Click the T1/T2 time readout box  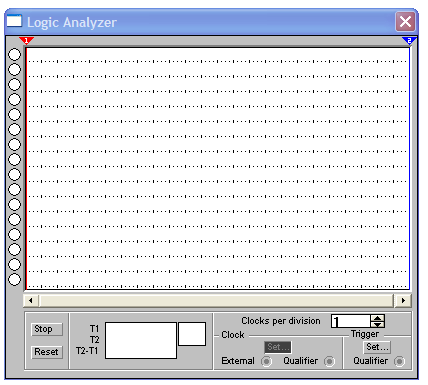point(141,340)
